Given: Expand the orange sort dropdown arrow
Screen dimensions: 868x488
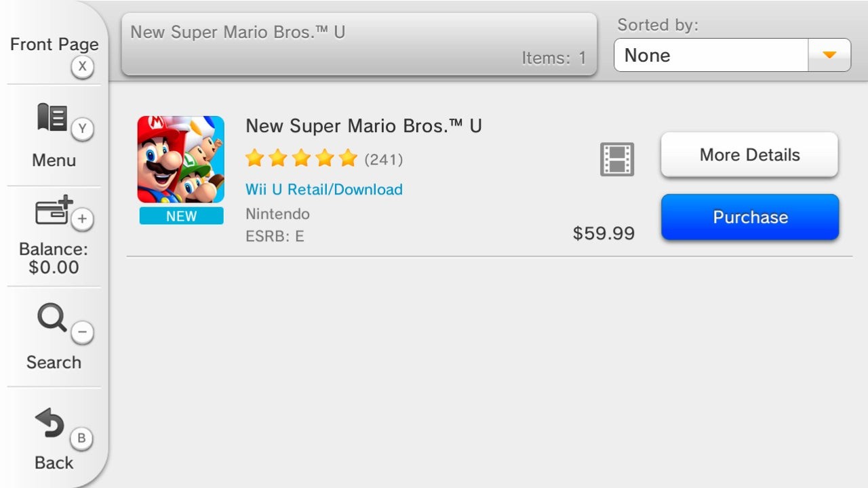Looking at the screenshot, I should (x=829, y=55).
